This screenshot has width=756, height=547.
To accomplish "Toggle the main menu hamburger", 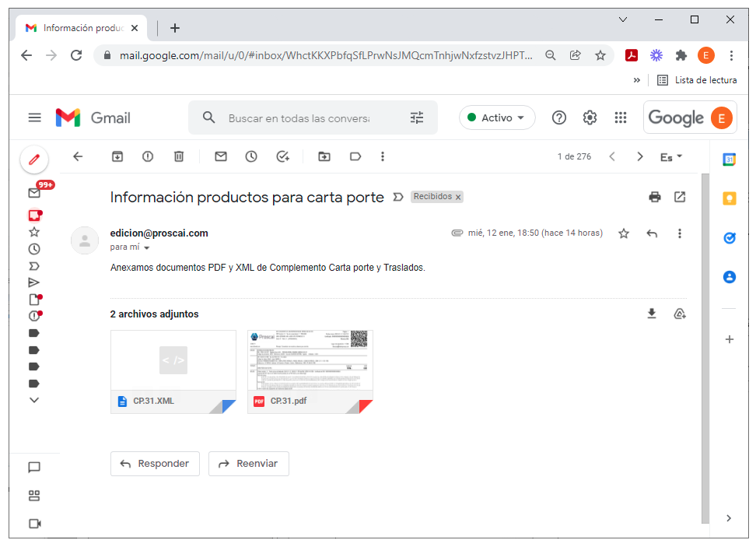I will [35, 117].
